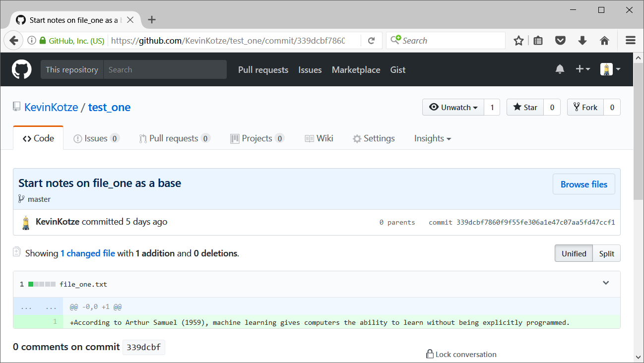644x363 pixels.
Task: Click the watcher count 1
Action: click(x=492, y=107)
